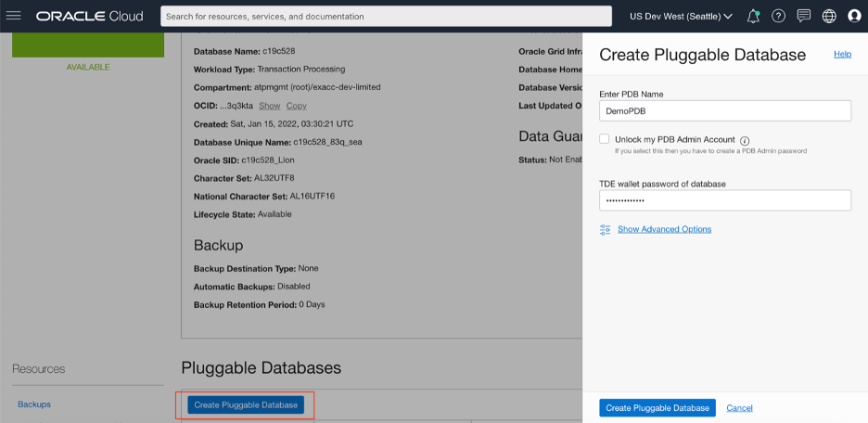868x423 pixels.
Task: Select Oracle SID value c19c528_Llon
Action: pos(268,160)
